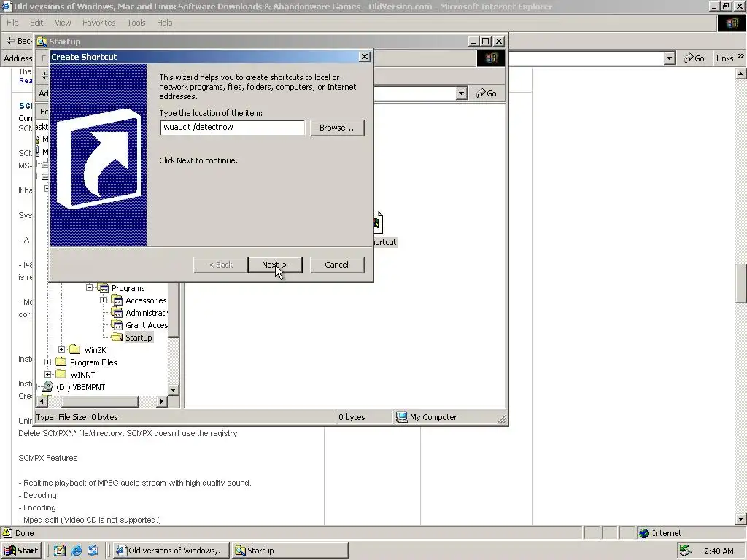The width and height of the screenshot is (747, 560).
Task: Click Show Desktop quick launch icon
Action: (x=60, y=551)
